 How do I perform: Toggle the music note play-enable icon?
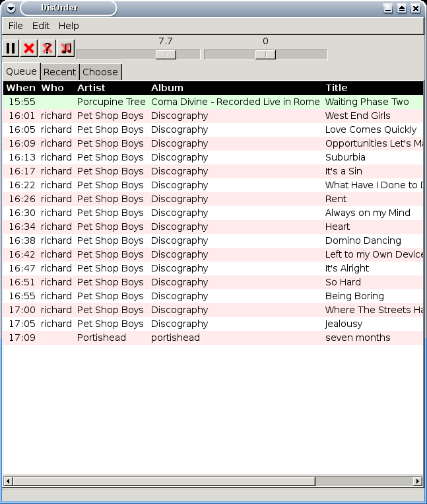(66, 48)
